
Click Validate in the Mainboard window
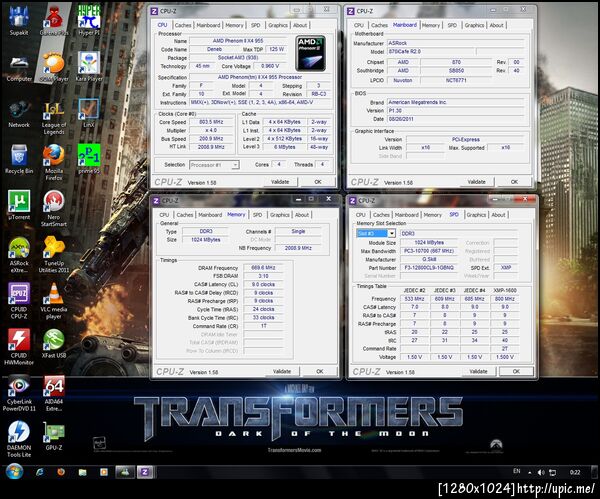coord(476,182)
